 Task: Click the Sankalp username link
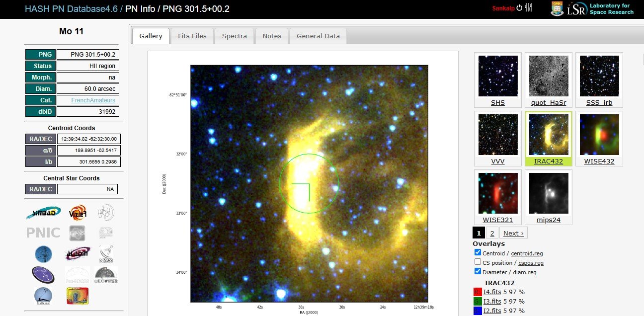(x=503, y=8)
